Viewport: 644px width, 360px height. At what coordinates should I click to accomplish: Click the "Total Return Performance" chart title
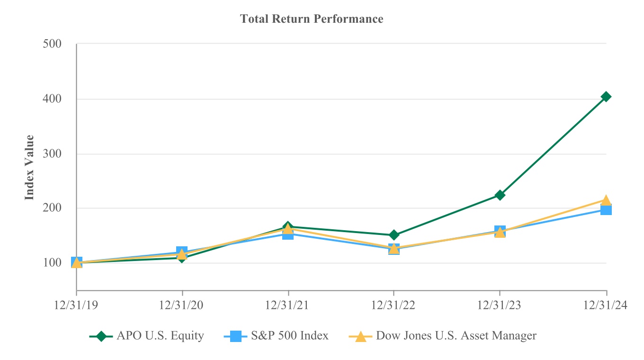pos(311,19)
